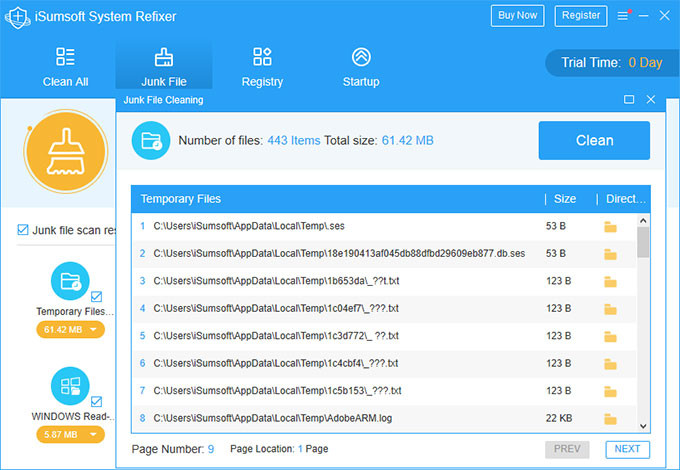The width and height of the screenshot is (680, 470).
Task: Open folder for Temp\.ses row 1
Action: pos(610,227)
